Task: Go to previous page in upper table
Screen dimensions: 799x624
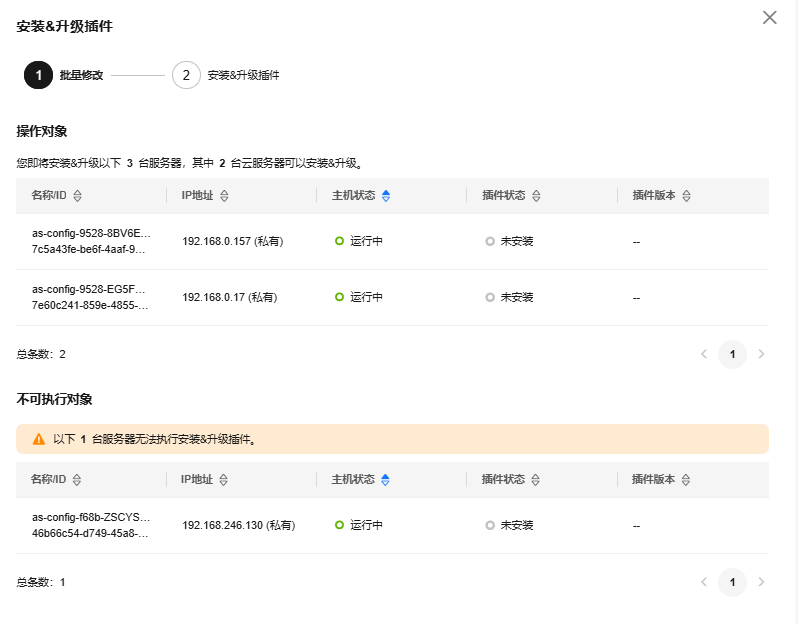Action: [x=704, y=354]
